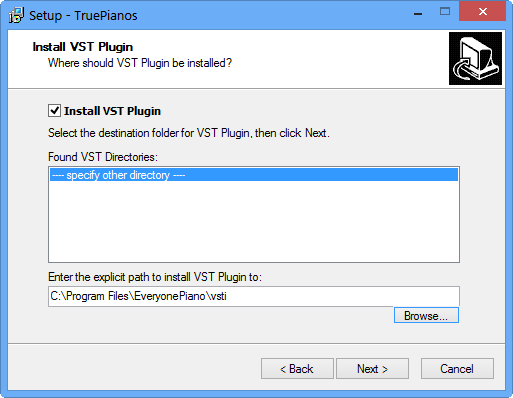Image resolution: width=513 pixels, height=398 pixels.
Task: Maximize the Setup - TruePianos window
Action: tap(445, 12)
